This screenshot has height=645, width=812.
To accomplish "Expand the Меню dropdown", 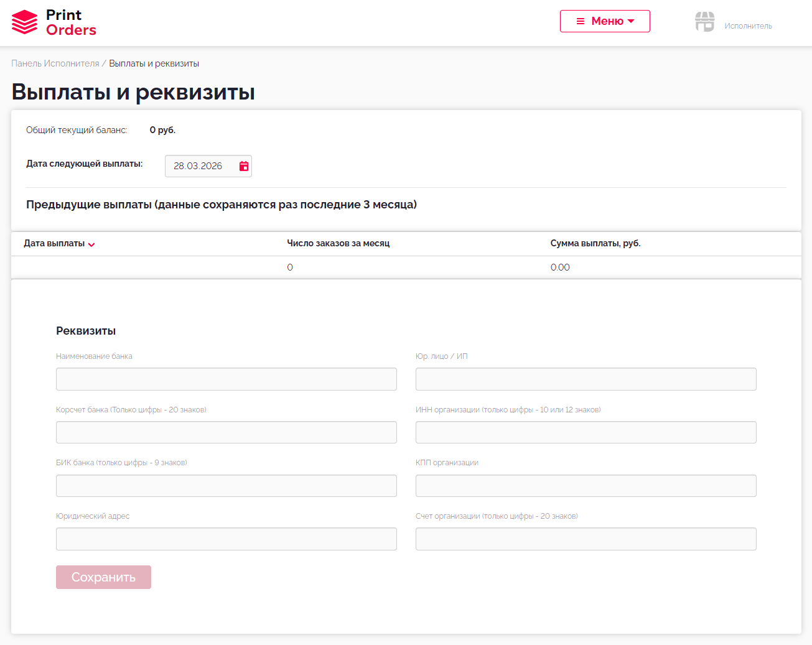I will 605,21.
